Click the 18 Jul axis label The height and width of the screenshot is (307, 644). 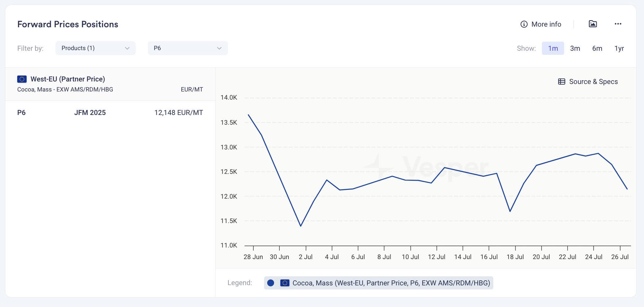click(x=515, y=257)
